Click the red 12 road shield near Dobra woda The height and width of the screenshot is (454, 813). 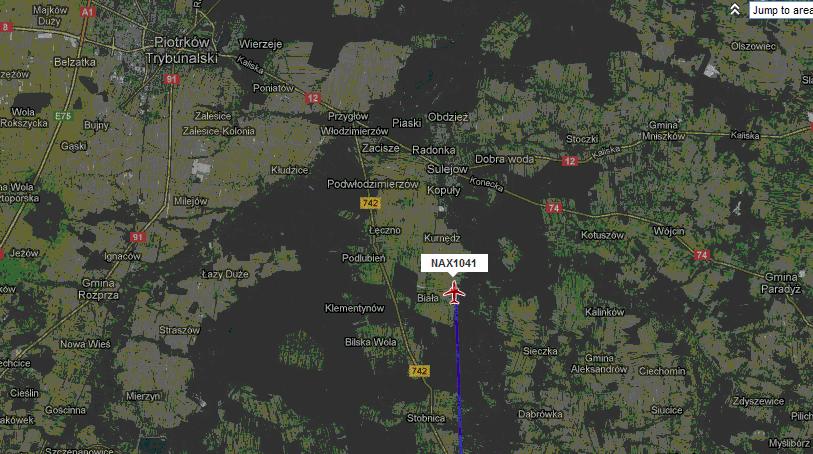coord(570,161)
